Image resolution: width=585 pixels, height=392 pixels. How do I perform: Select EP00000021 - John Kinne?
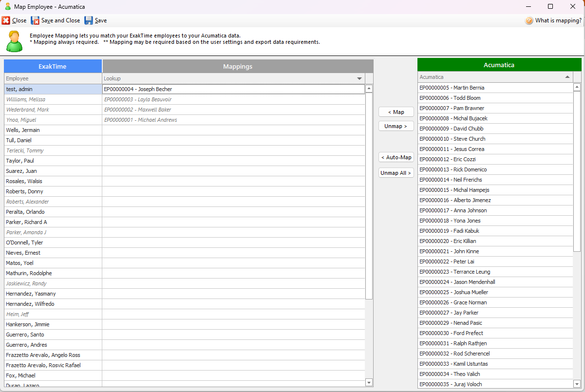pos(495,251)
